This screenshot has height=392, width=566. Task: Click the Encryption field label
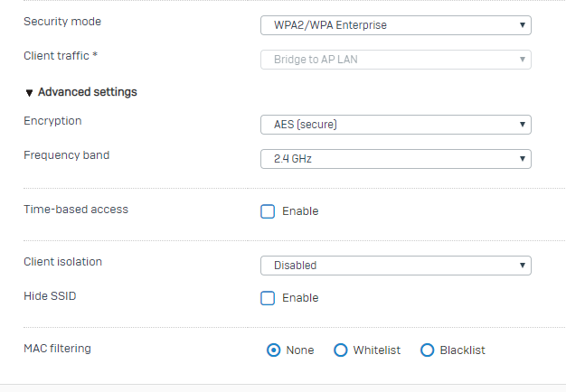52,121
